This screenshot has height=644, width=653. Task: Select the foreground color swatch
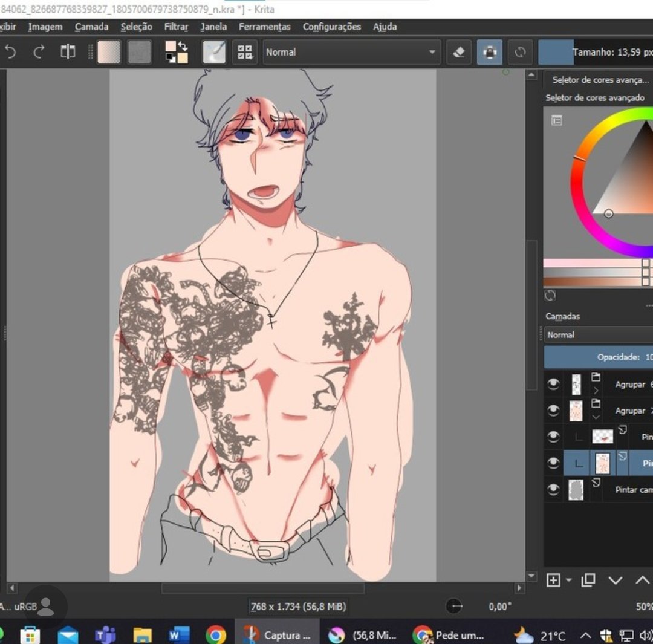pos(171,46)
